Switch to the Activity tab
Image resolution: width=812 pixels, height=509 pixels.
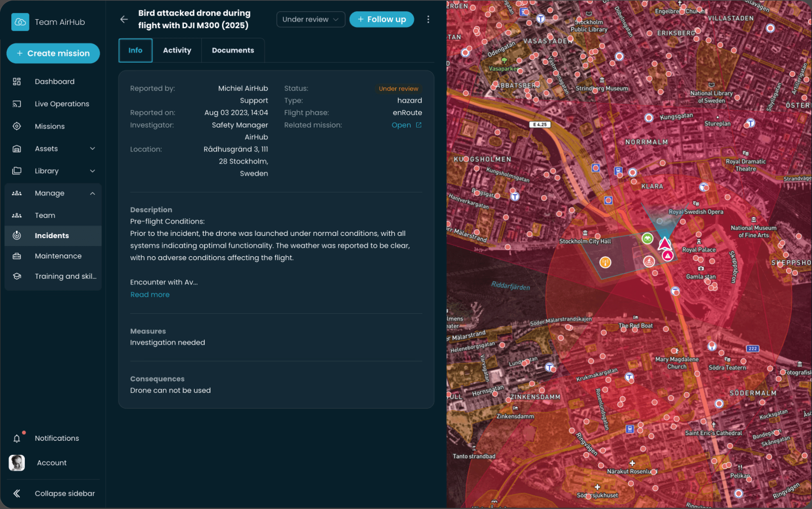click(177, 50)
